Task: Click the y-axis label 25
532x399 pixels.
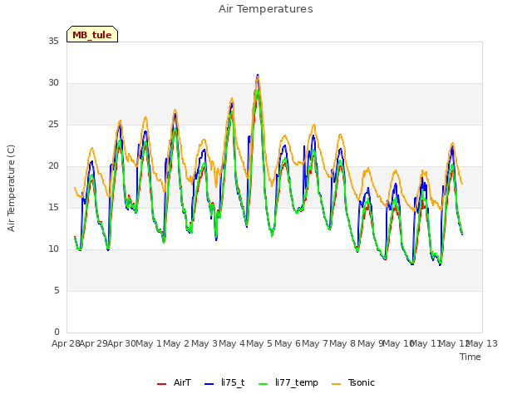Action: 53,124
